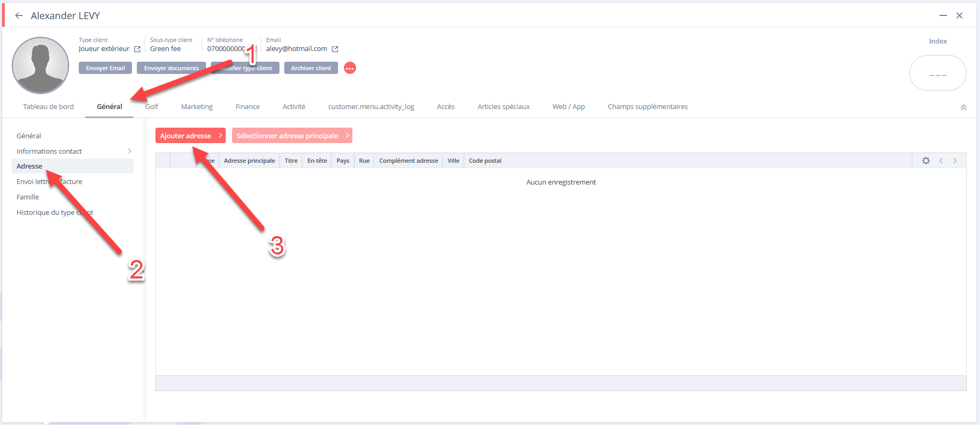Switch to the Activité tab
This screenshot has width=980, height=425.
point(294,107)
